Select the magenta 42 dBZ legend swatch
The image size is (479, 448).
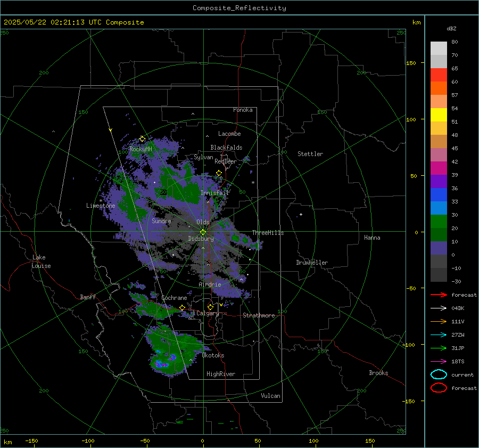[439, 168]
